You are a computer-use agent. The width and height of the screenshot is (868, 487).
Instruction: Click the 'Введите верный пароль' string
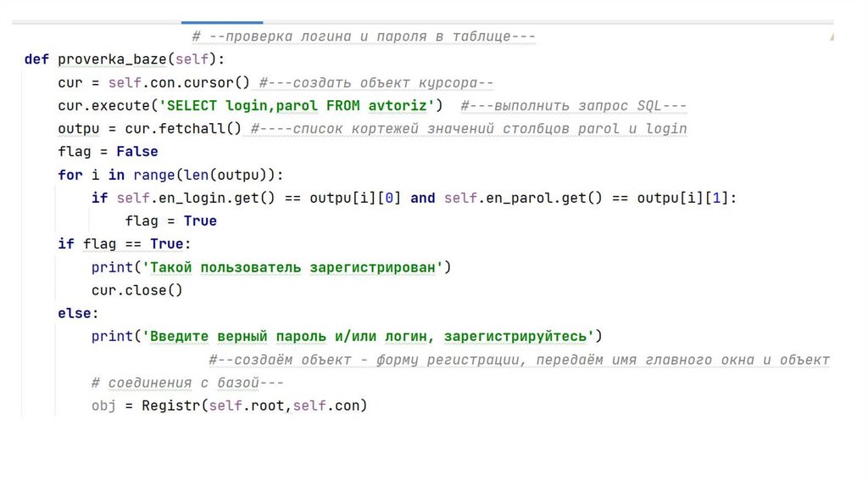372,336
